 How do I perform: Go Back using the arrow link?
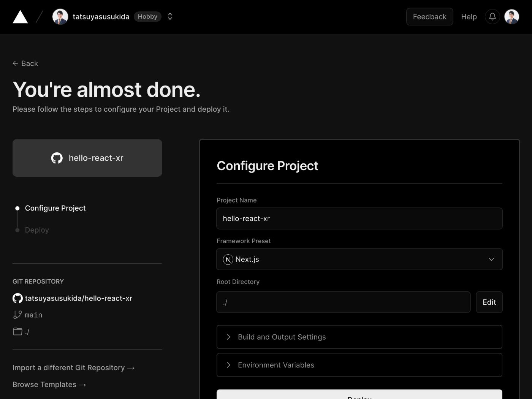[x=25, y=63]
